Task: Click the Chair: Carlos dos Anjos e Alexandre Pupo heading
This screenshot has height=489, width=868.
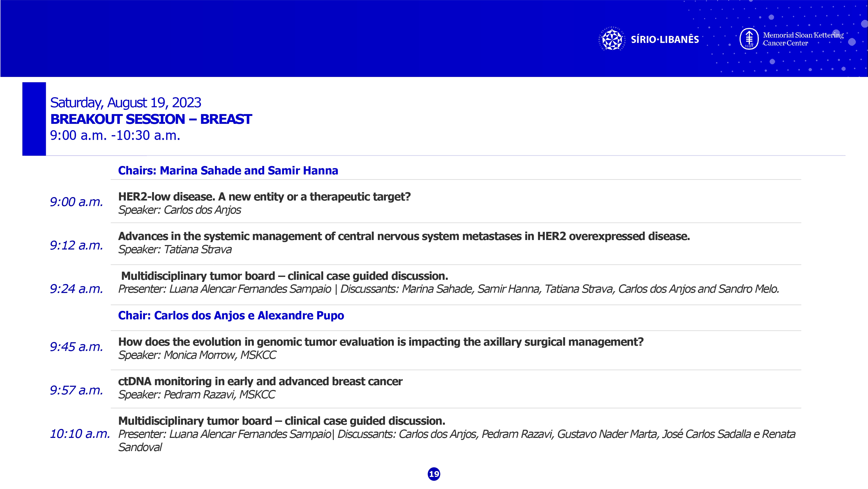Action: (x=231, y=315)
